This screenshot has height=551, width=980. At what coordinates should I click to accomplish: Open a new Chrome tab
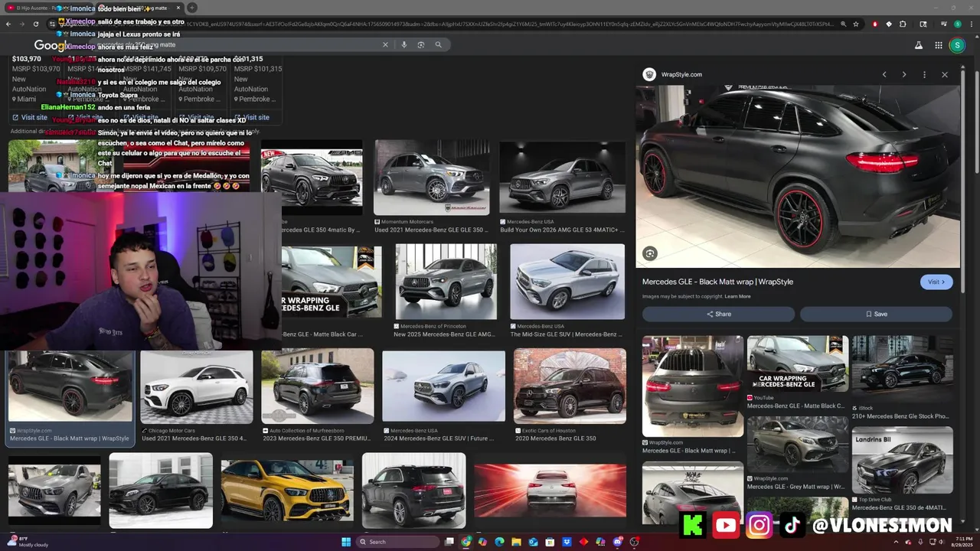pos(192,8)
